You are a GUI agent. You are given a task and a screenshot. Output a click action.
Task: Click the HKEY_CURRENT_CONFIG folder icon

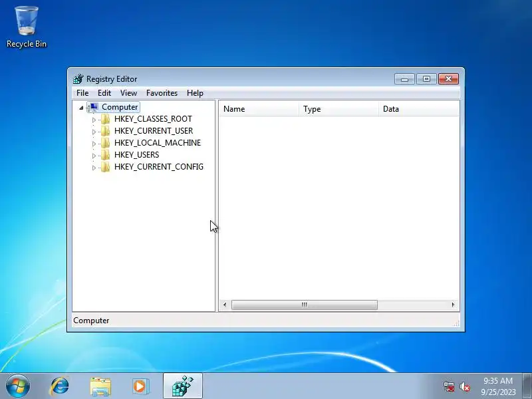point(106,167)
